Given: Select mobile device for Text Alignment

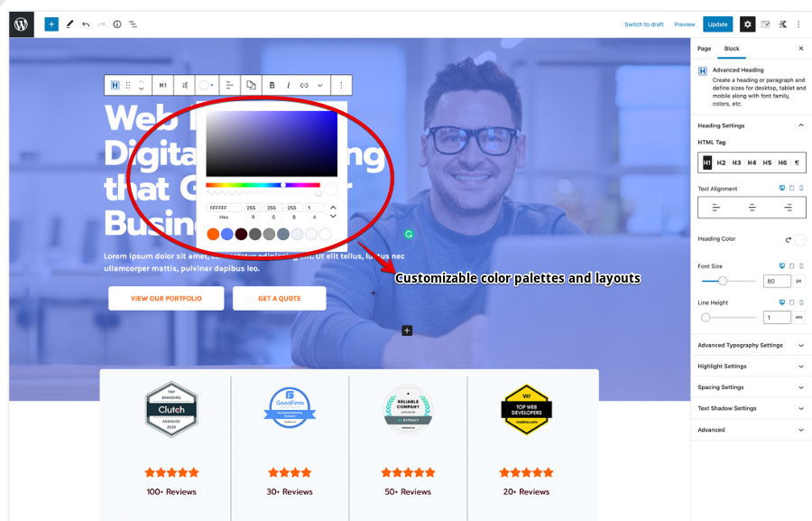Looking at the screenshot, I should [801, 188].
